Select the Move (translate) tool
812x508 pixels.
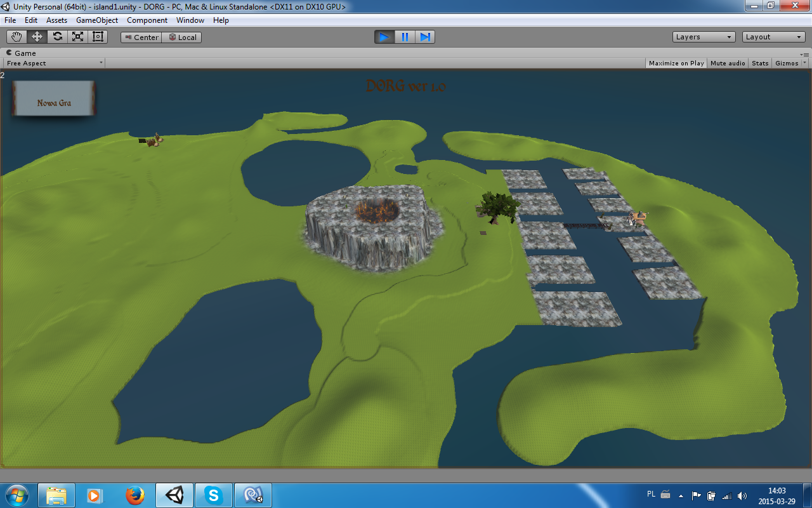[37, 37]
